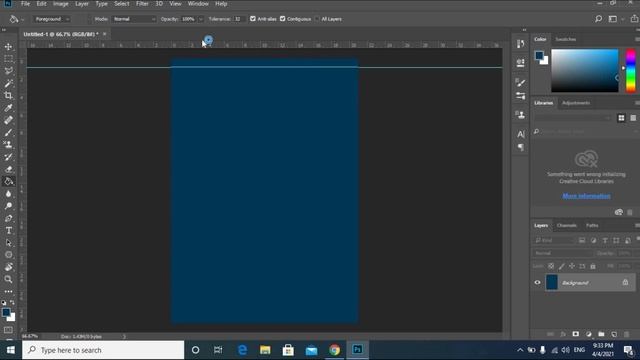Select the Move tool
Screen dimensions: 640x360
[8, 47]
